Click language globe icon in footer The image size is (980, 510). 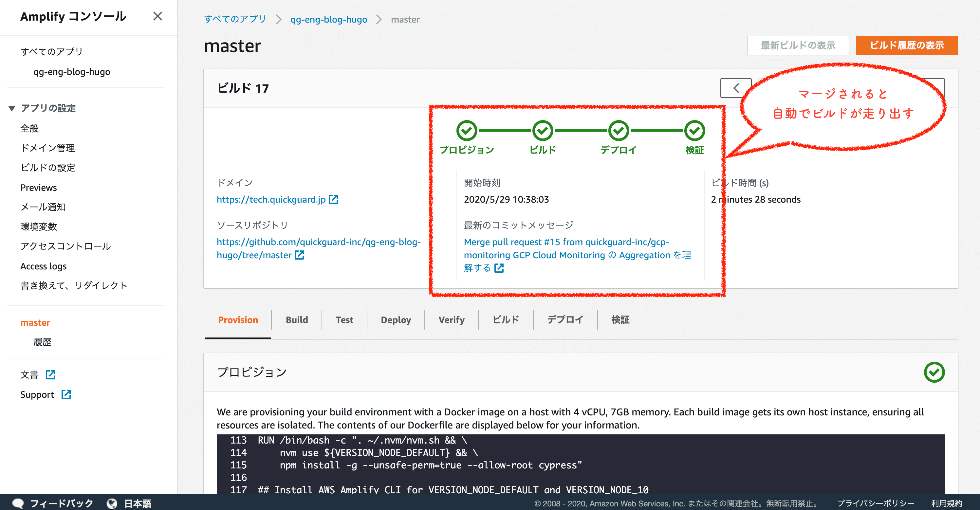pos(112,503)
